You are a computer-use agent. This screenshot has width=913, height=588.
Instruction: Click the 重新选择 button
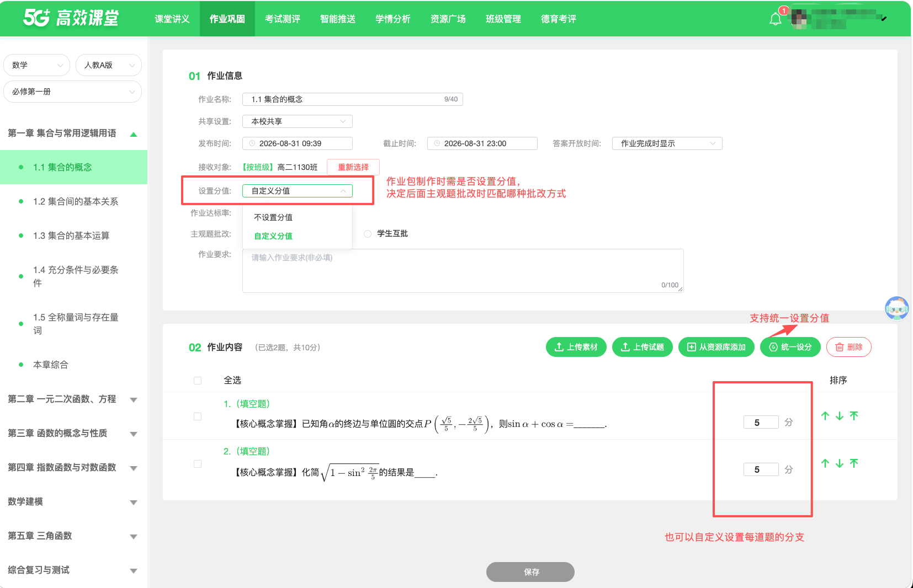click(353, 167)
